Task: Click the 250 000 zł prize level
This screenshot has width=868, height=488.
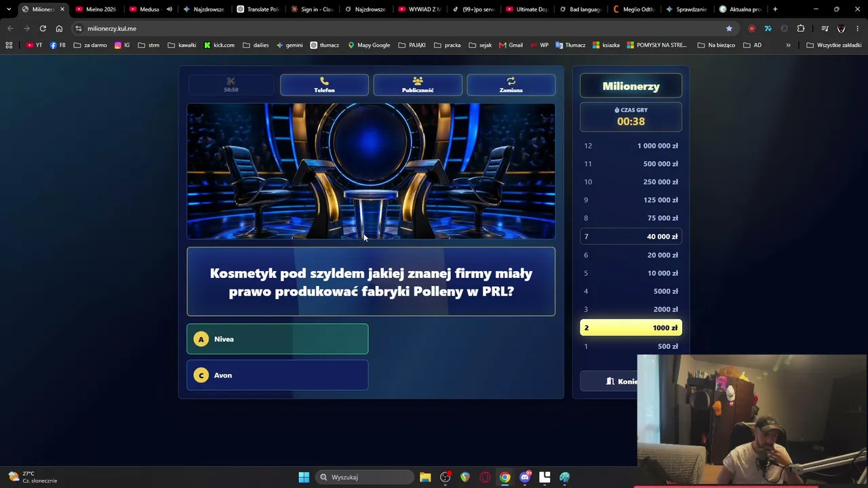Action: [631, 182]
